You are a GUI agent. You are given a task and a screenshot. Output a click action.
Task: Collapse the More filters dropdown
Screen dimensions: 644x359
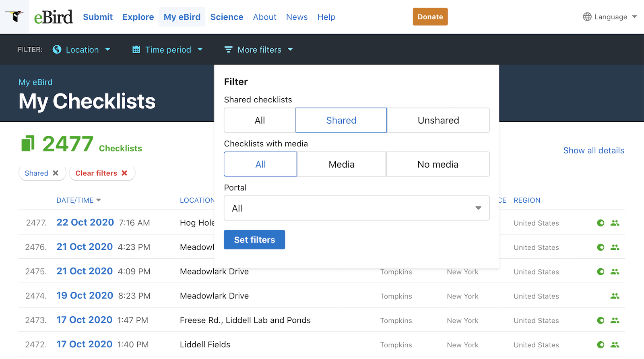(x=259, y=50)
